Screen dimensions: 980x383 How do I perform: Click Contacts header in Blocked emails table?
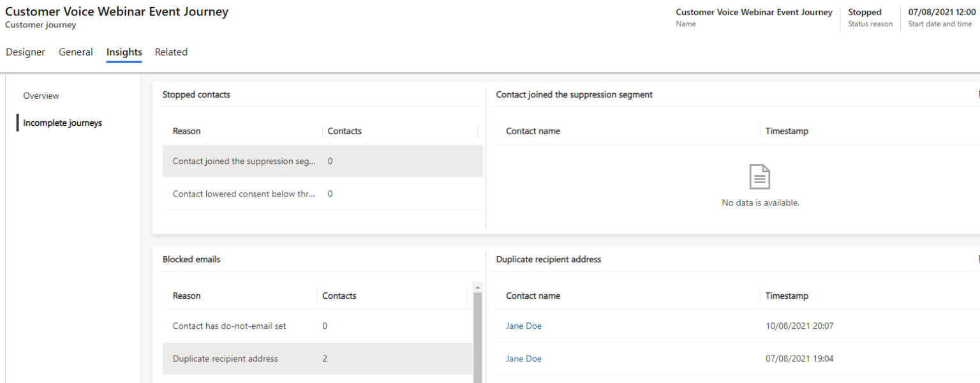click(x=339, y=296)
